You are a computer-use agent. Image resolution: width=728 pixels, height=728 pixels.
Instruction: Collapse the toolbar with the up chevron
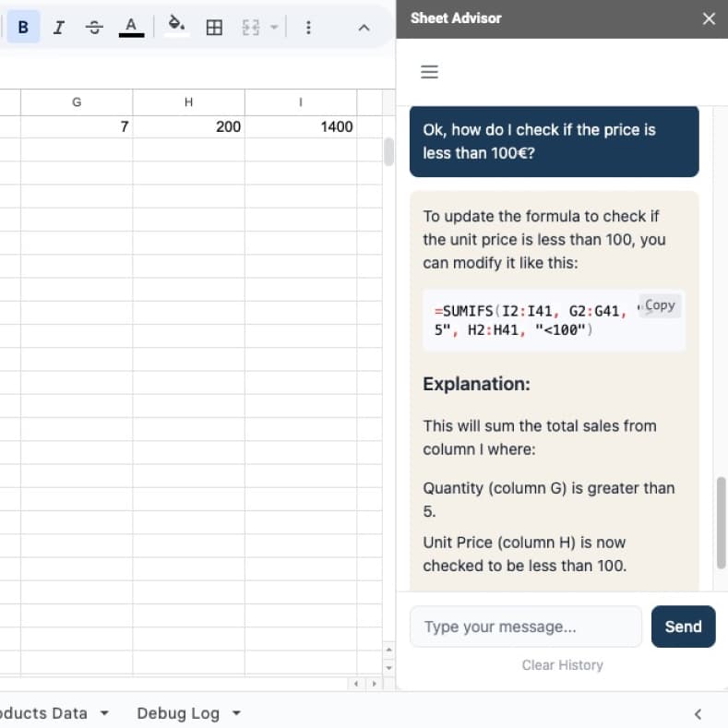364,28
